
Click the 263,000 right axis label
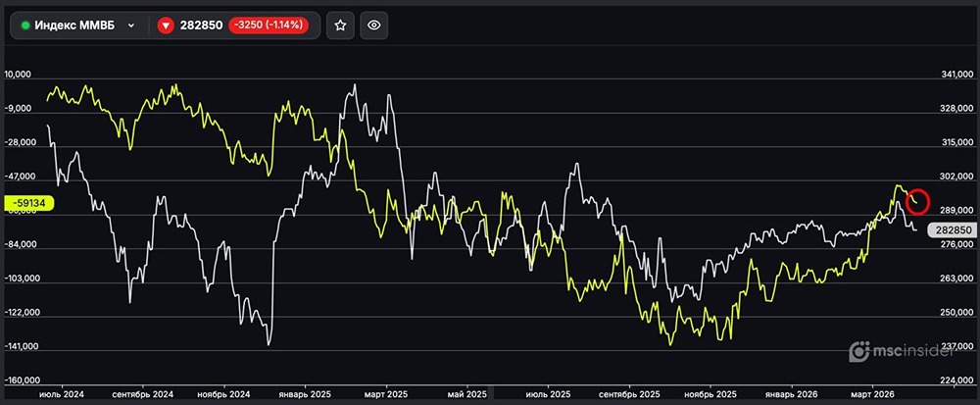[956, 278]
